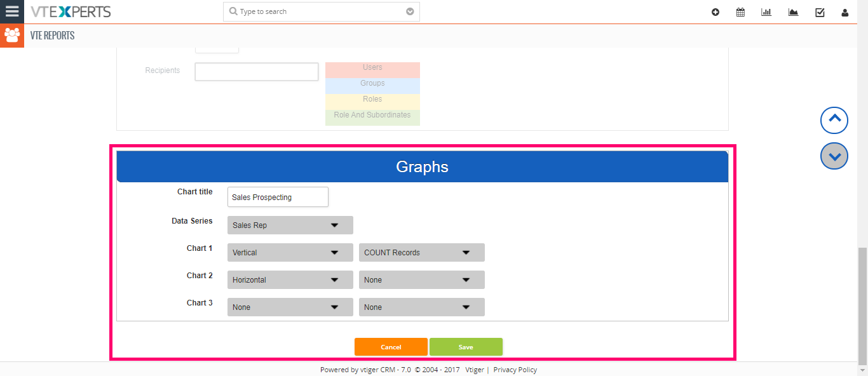
Task: Open the Vtiger footer link
Action: tap(474, 370)
